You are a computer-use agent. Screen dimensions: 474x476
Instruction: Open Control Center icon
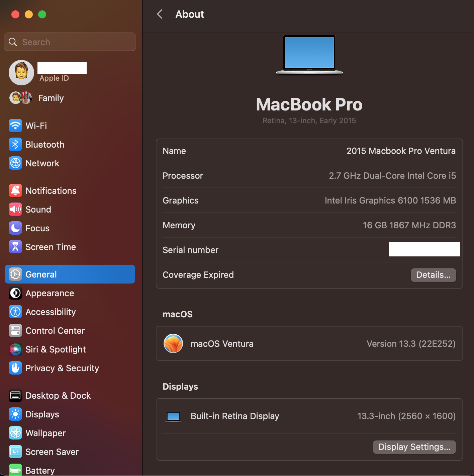(x=15, y=331)
